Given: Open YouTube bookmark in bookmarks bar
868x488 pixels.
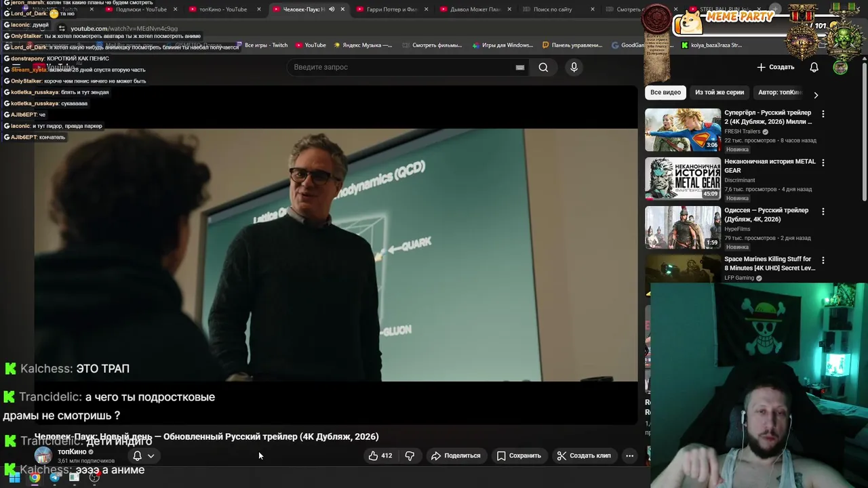Looking at the screenshot, I should (x=311, y=45).
